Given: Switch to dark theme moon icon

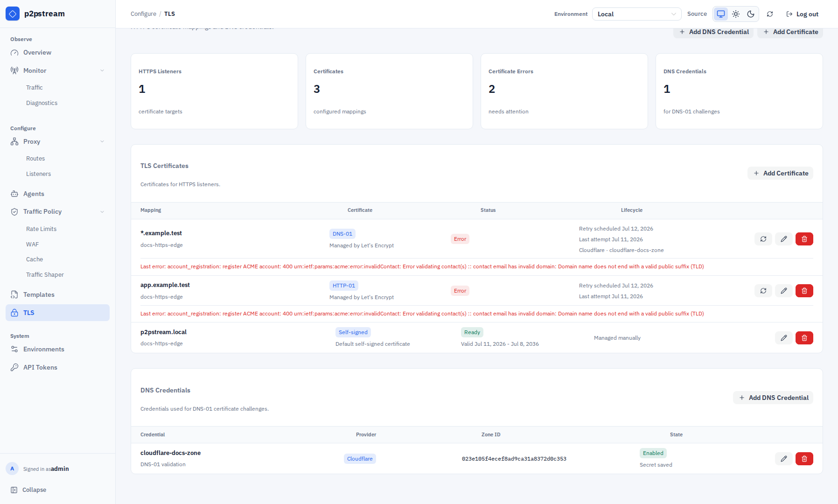Looking at the screenshot, I should point(751,14).
